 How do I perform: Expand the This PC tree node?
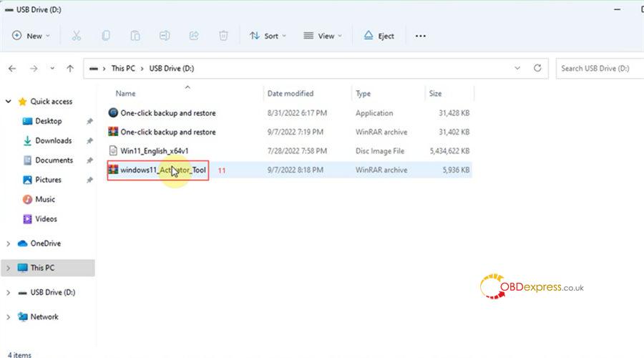(x=8, y=268)
